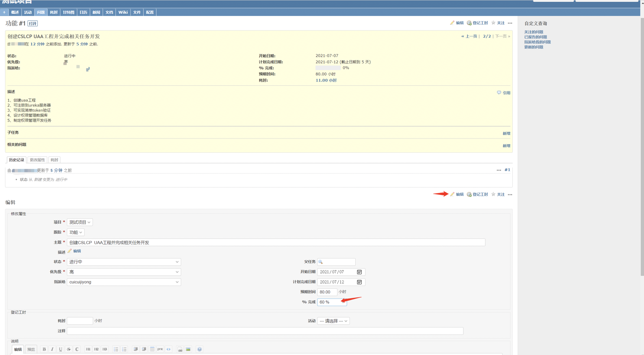Open the 状态 status dropdown

(124, 262)
